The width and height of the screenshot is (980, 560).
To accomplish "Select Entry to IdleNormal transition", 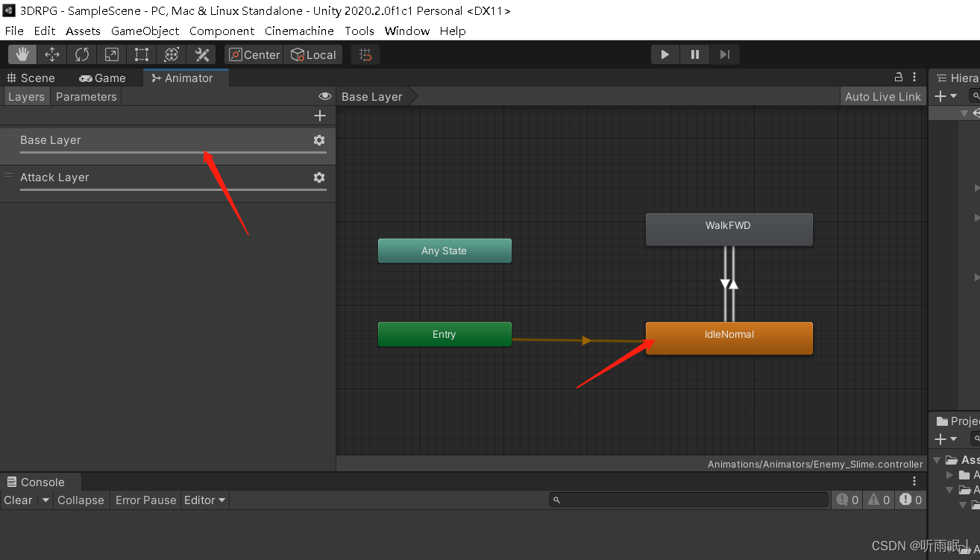I will [586, 341].
